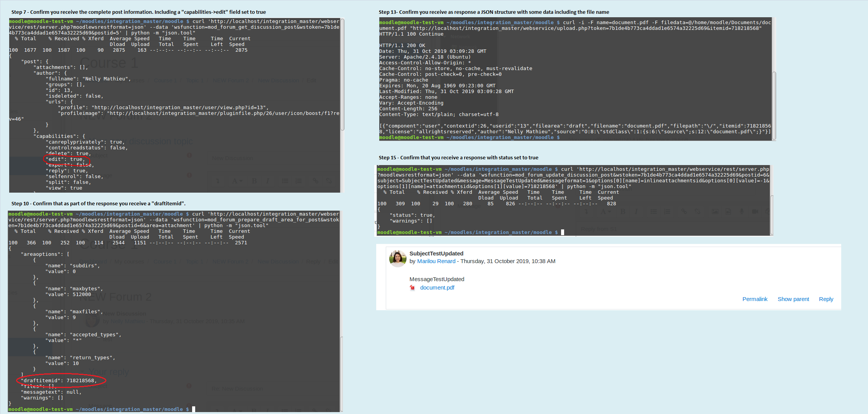Open the Permalink of the forum post
Screen dimensions: 868x414
point(755,299)
